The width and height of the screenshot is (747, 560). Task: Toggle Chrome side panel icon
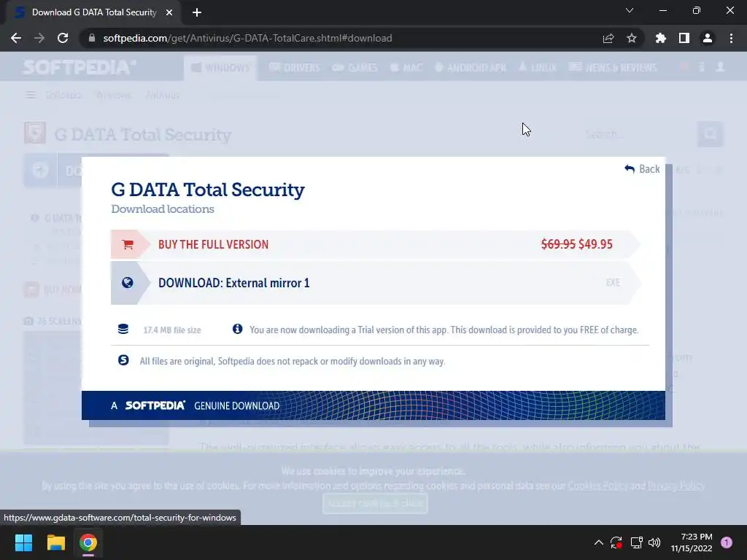[x=684, y=38]
